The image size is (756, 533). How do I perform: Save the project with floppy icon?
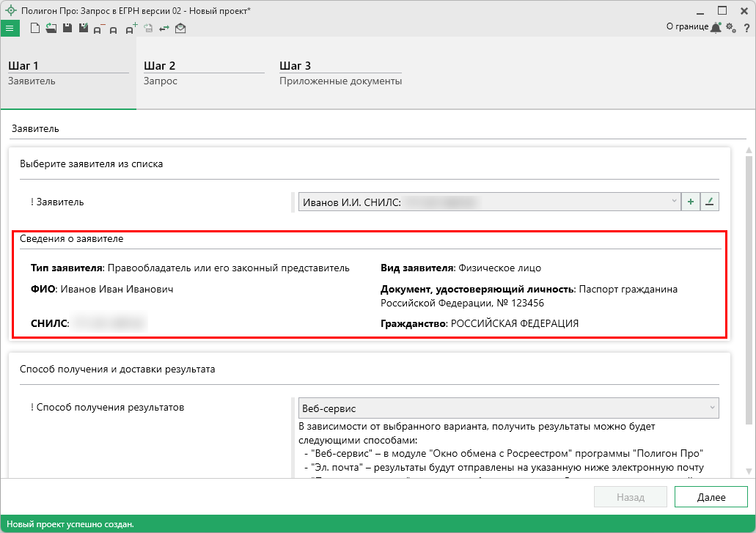point(67,28)
